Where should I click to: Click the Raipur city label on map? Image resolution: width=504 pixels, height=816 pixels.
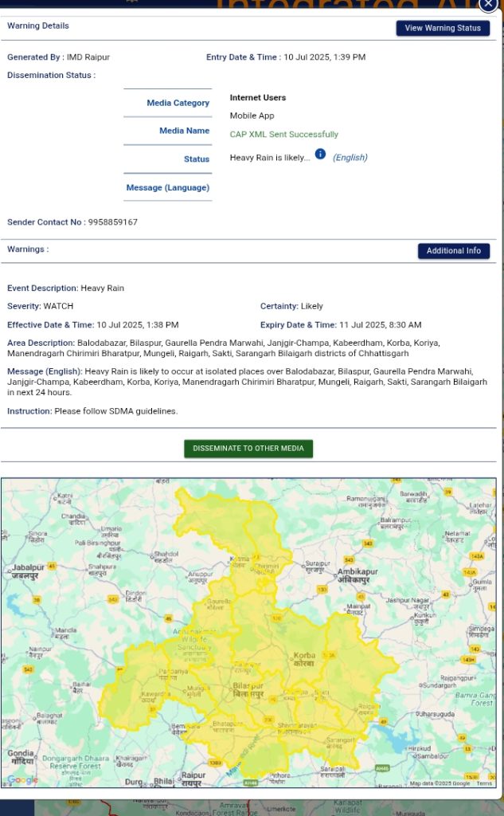point(193,777)
